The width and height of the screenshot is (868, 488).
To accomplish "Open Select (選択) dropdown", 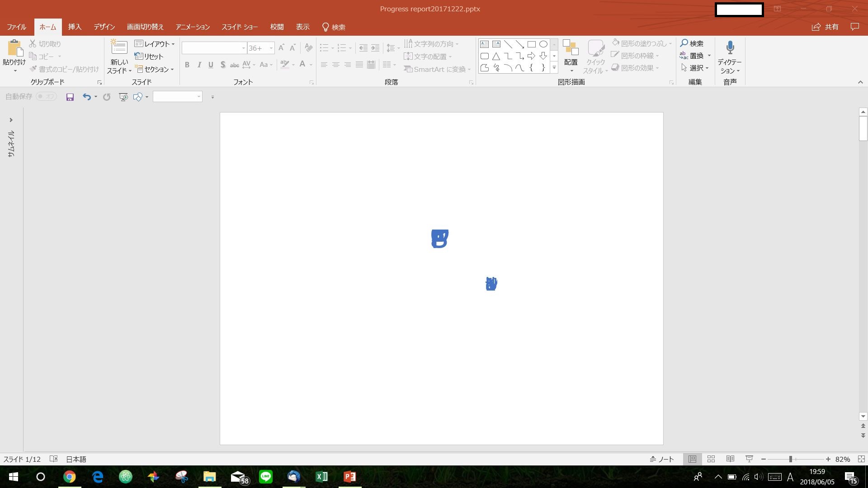I will click(696, 68).
